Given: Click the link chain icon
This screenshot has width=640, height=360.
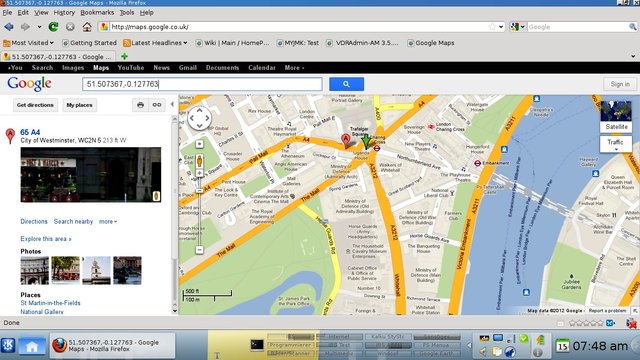Looking at the screenshot, I should point(157,105).
